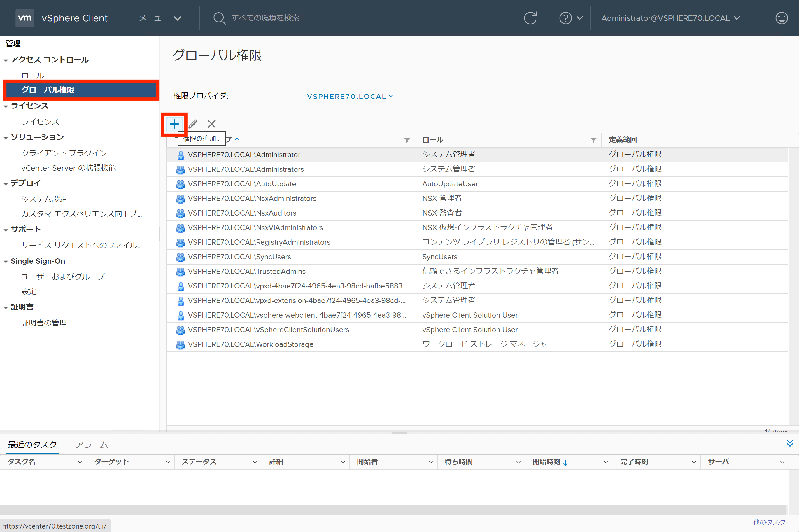Click the filter icon on the ロール column
This screenshot has width=799, height=532.
coord(593,140)
